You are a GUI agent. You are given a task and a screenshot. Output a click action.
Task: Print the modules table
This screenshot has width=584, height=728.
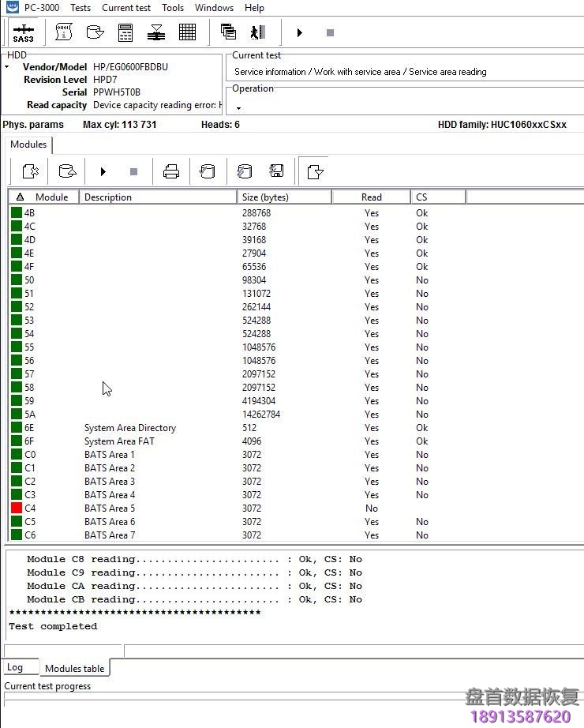(171, 171)
